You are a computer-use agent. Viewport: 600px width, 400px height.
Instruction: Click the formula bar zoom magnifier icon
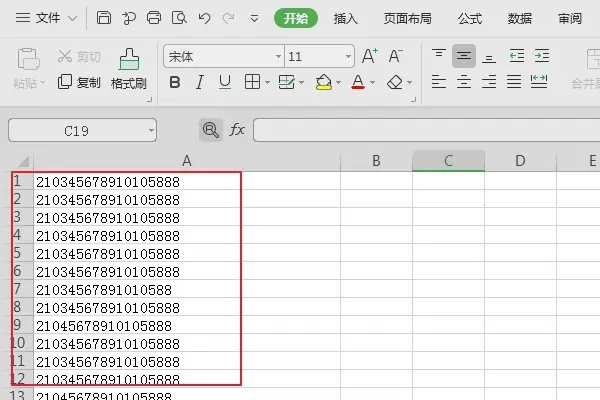tap(211, 130)
